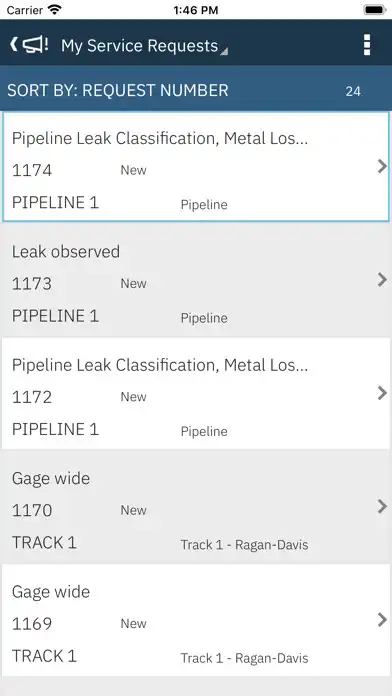Select the Leak observed service request
Viewport: 392px width, 696px height.
click(x=196, y=280)
